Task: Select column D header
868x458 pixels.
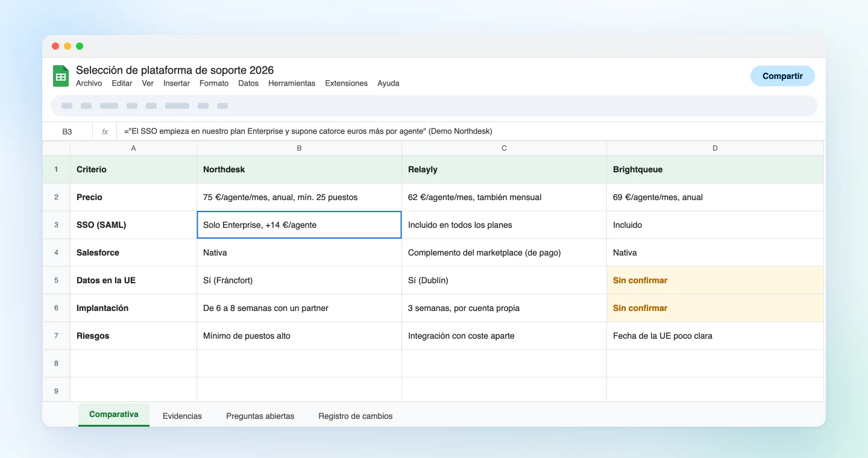Action: (715, 148)
